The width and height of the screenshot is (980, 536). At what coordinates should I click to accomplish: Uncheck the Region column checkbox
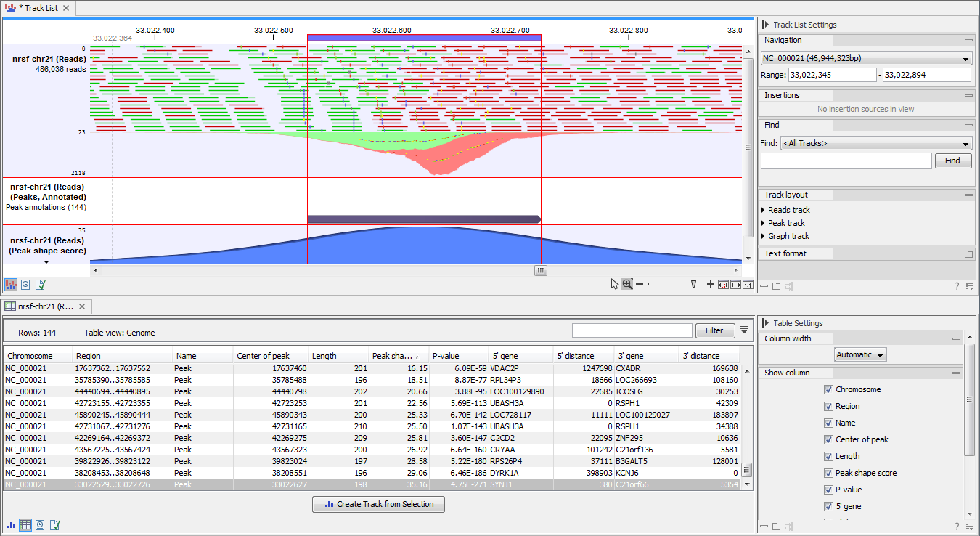(828, 405)
